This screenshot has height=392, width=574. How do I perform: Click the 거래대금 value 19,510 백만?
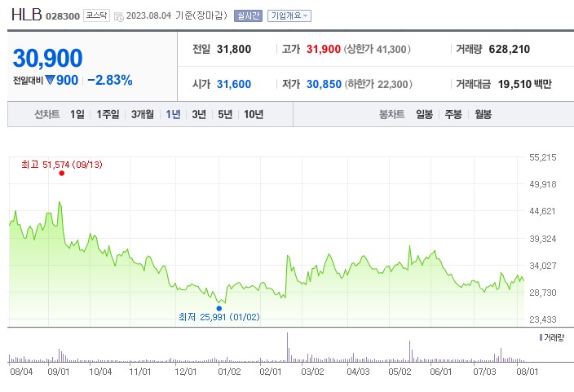(524, 84)
